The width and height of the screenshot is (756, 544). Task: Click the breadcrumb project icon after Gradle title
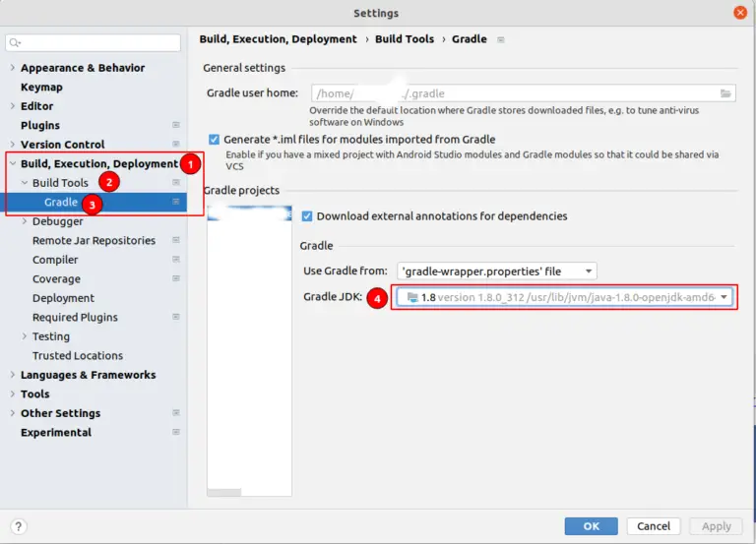click(501, 39)
